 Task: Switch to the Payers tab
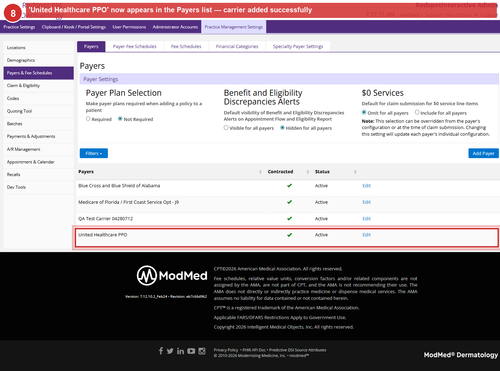tap(91, 47)
